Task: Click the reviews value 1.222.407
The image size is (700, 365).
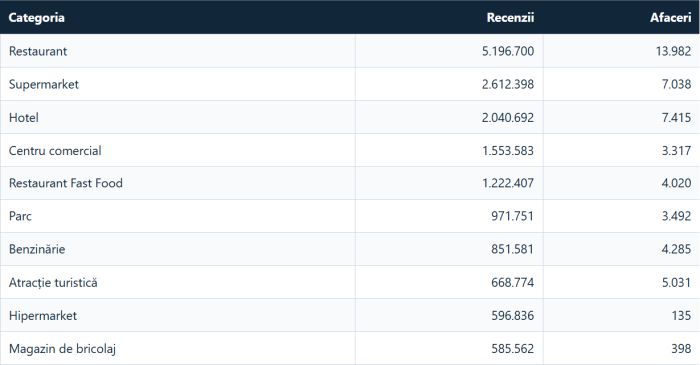Action: pos(508,183)
